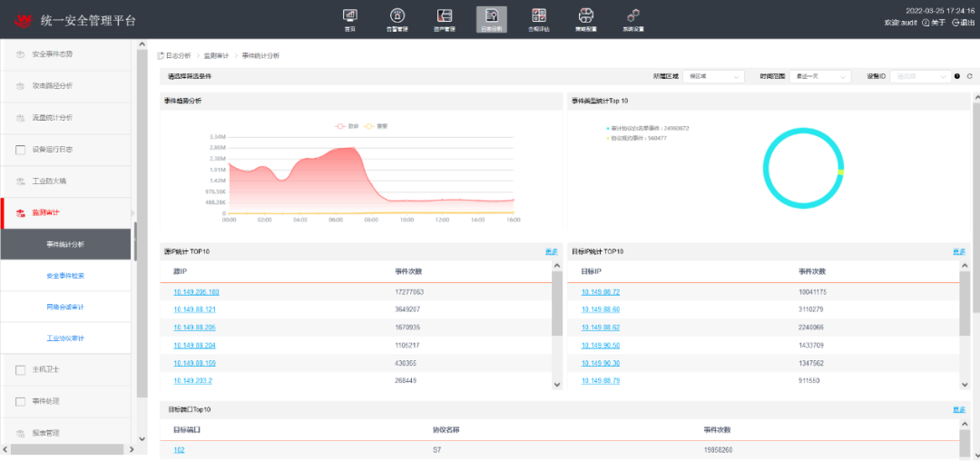
Task: Click the yellow-green donut chart slice
Action: tap(841, 172)
